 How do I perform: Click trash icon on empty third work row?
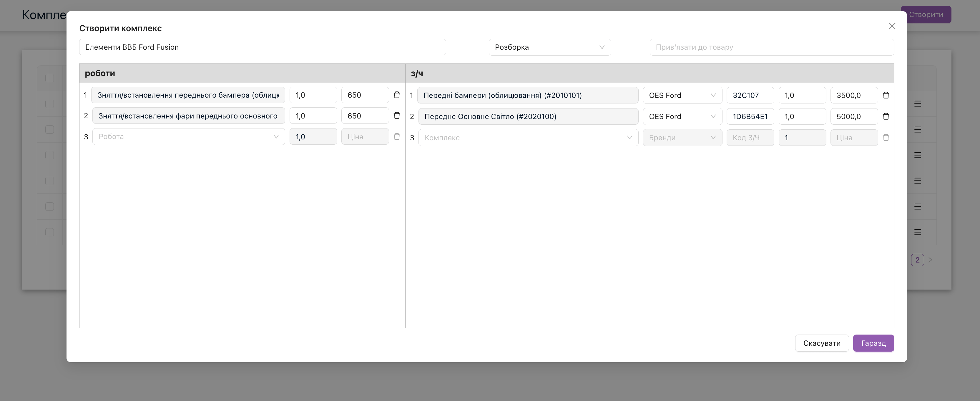click(x=397, y=136)
